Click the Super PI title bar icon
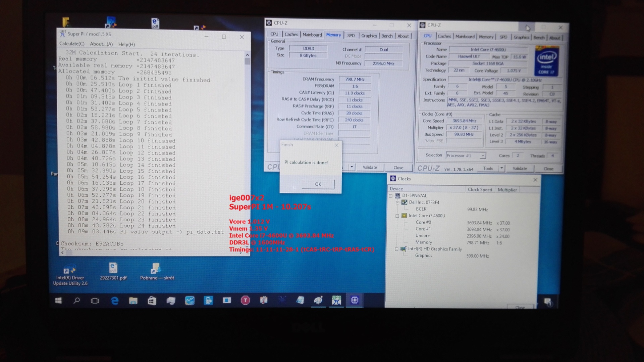The height and width of the screenshot is (362, 644). pyautogui.click(x=62, y=33)
